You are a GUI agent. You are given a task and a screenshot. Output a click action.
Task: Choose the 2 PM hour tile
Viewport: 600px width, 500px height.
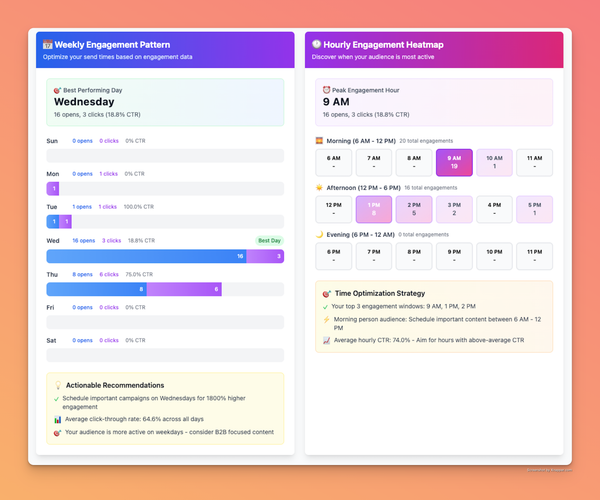tap(414, 208)
